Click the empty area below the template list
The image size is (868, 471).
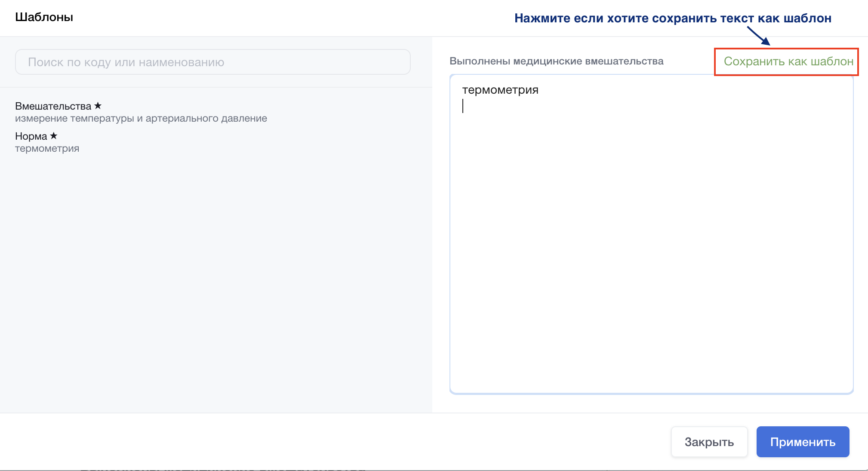[x=215, y=279]
